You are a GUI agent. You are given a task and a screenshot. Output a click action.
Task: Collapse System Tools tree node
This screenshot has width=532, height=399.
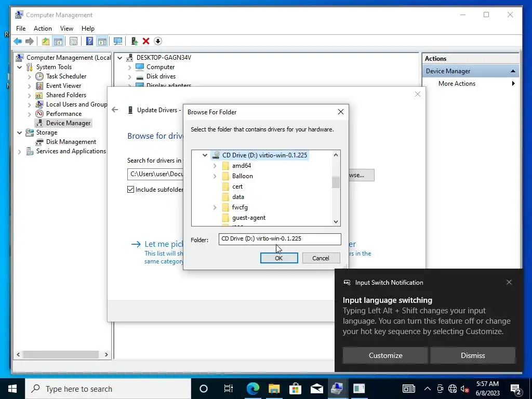point(20,67)
